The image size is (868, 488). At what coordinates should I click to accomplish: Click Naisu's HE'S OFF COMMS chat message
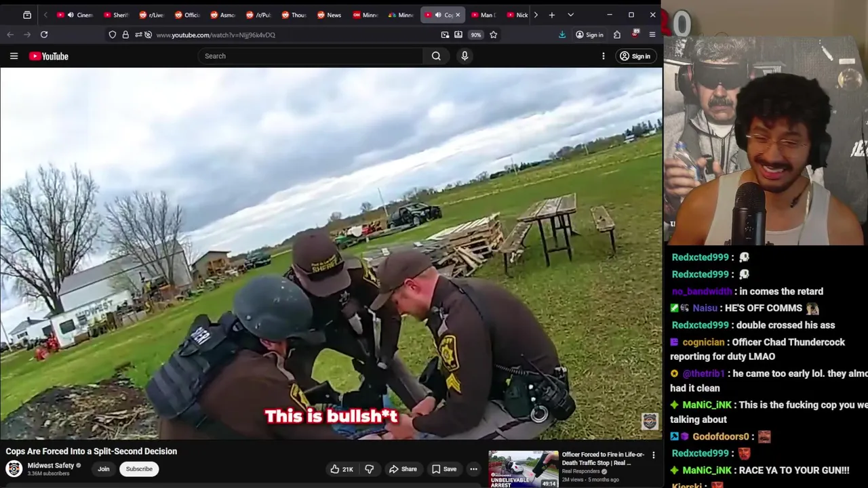tap(745, 308)
